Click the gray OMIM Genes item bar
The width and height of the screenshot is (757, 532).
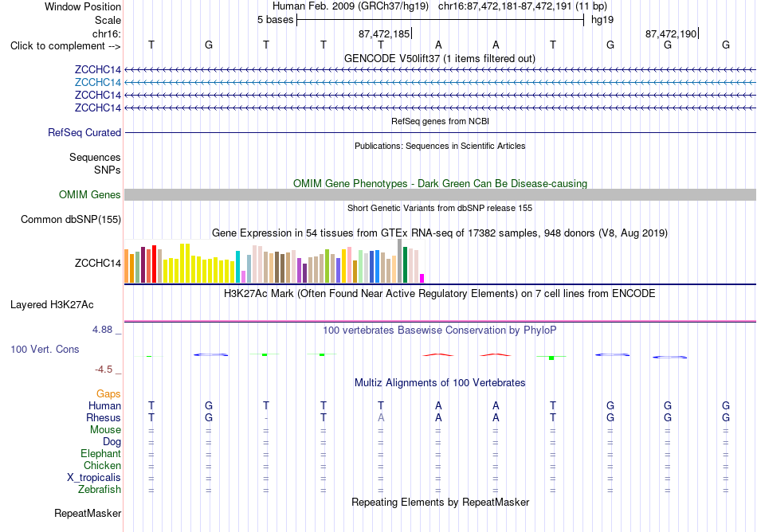click(x=440, y=195)
